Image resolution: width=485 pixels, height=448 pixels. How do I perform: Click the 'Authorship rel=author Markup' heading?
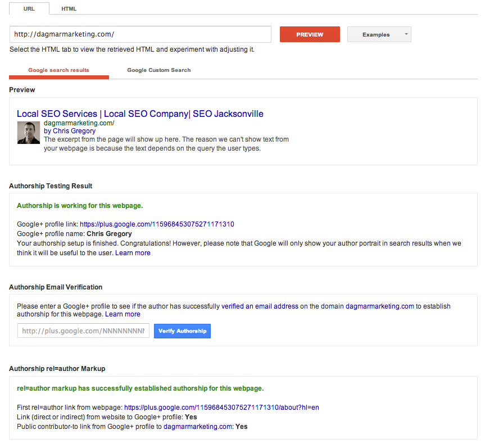point(57,369)
